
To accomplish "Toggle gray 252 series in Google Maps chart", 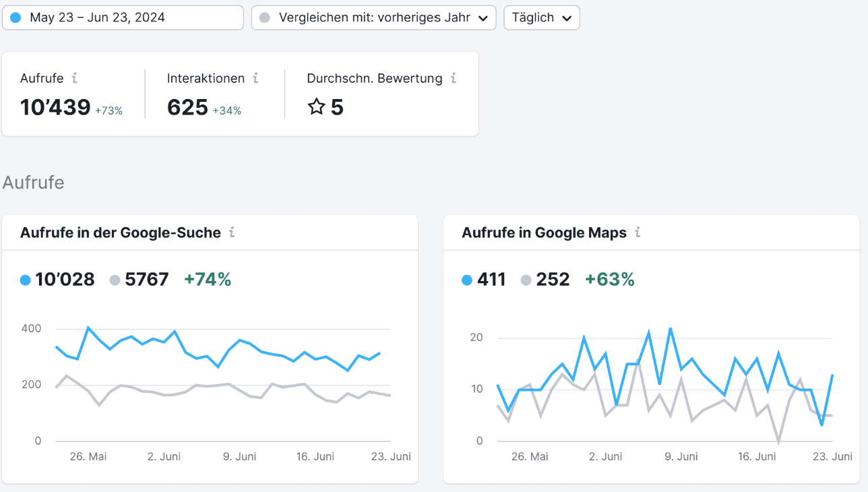I will (x=545, y=279).
